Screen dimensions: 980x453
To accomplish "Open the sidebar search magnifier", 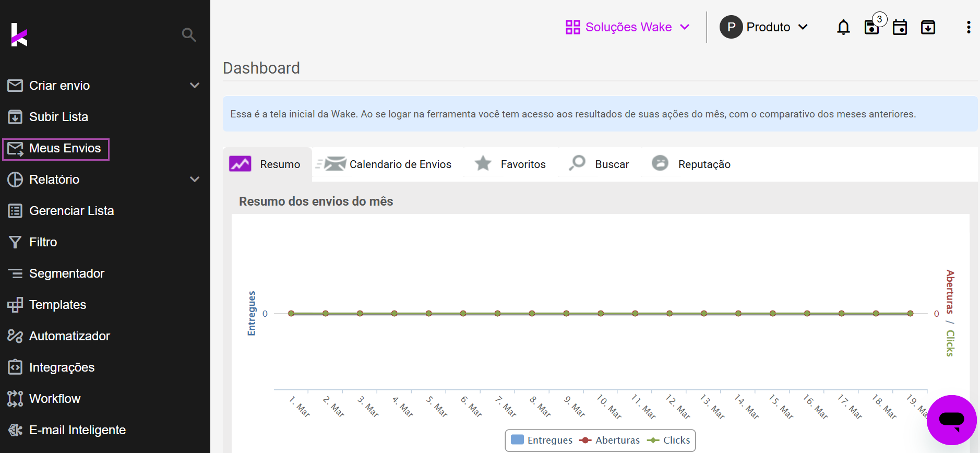I will [189, 35].
